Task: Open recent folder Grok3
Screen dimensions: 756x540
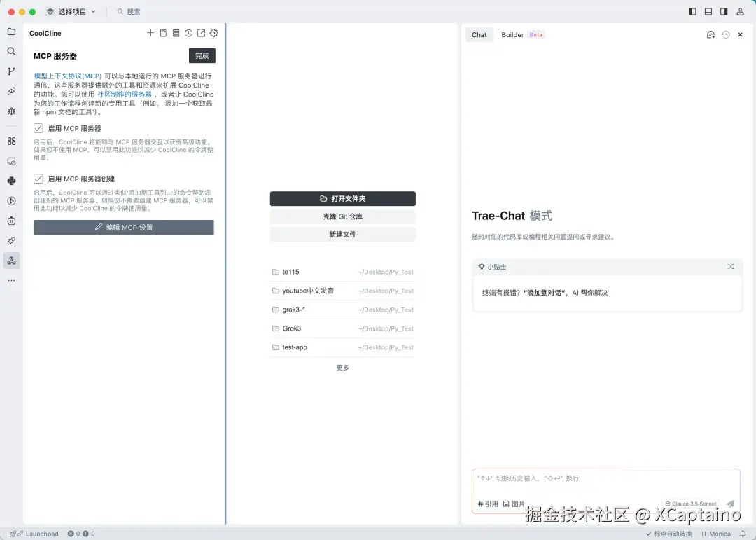Action: point(343,328)
